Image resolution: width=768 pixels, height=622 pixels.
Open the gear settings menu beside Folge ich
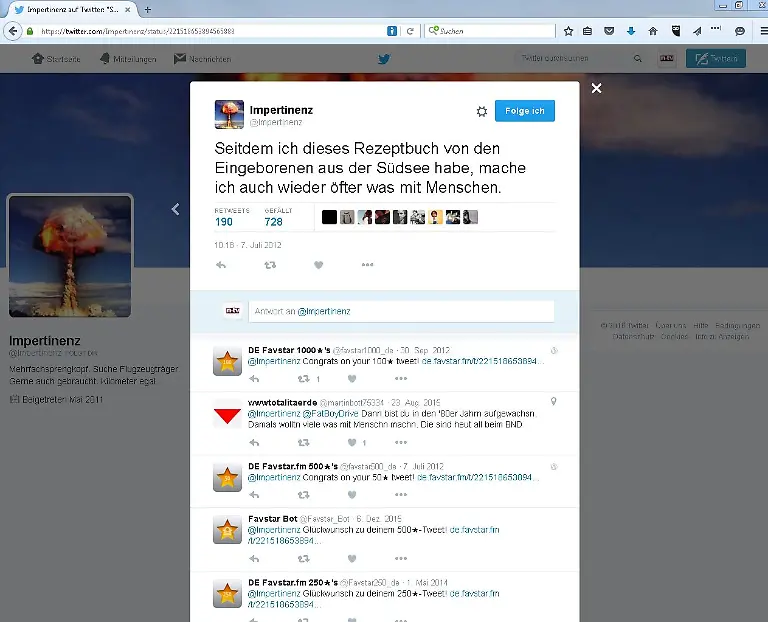[x=481, y=111]
